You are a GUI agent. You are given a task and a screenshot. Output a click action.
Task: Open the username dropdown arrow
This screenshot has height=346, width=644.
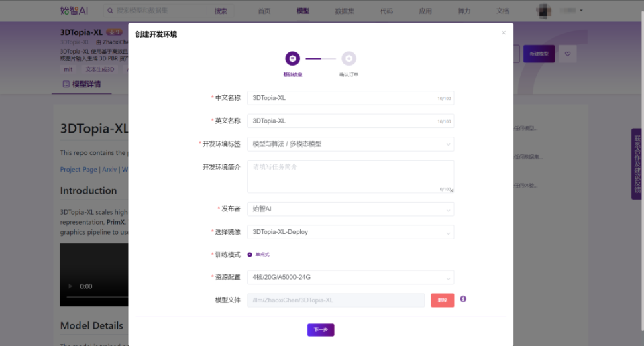581,11
